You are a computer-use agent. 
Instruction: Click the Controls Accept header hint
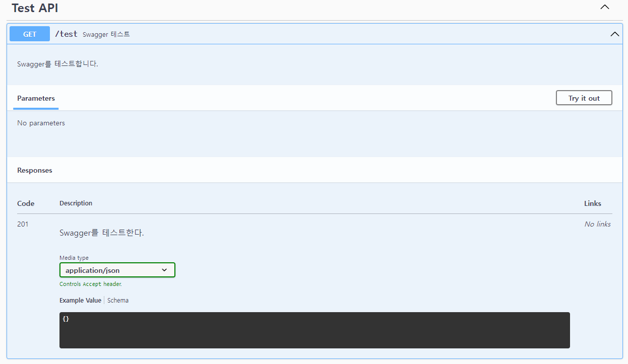(x=91, y=284)
